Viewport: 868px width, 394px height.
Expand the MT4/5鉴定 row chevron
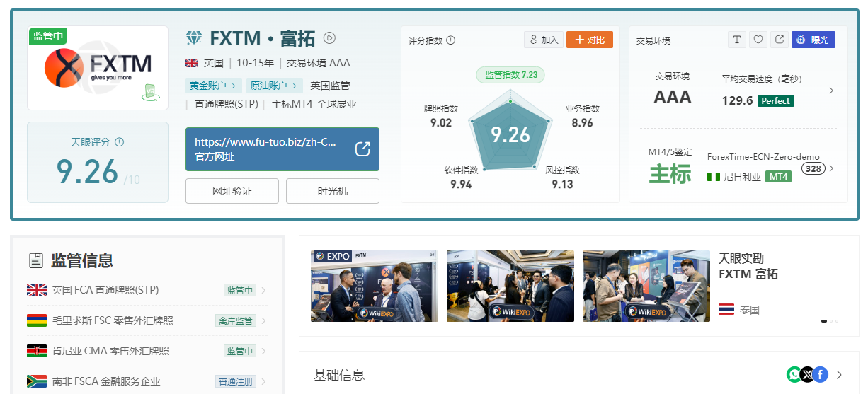click(831, 168)
